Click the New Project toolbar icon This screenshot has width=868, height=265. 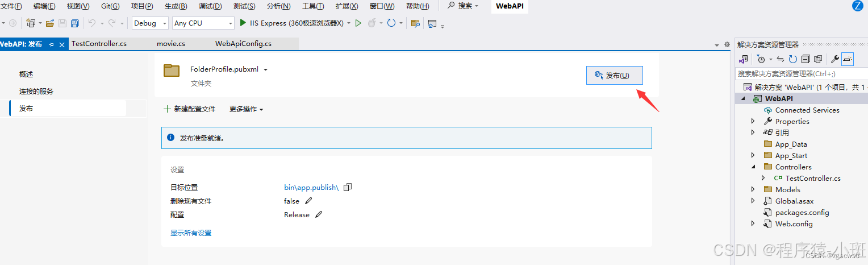pyautogui.click(x=31, y=23)
